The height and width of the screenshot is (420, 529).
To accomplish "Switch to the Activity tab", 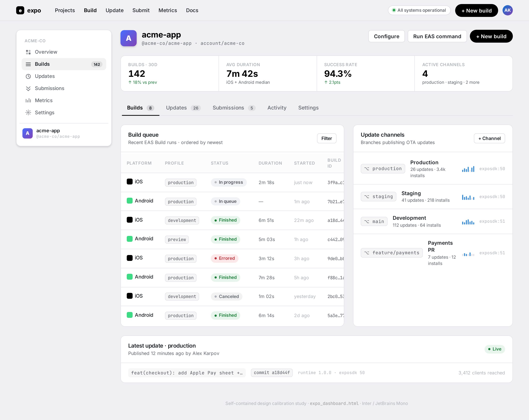I will [277, 108].
